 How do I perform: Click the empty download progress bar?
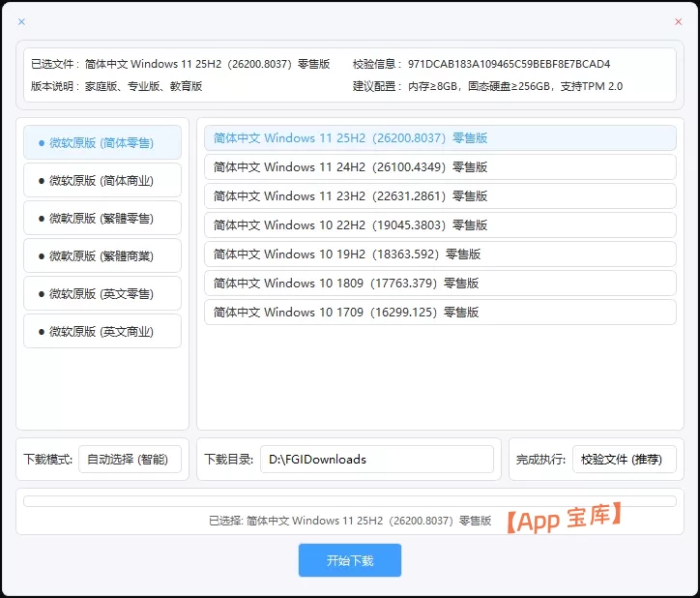click(x=350, y=501)
